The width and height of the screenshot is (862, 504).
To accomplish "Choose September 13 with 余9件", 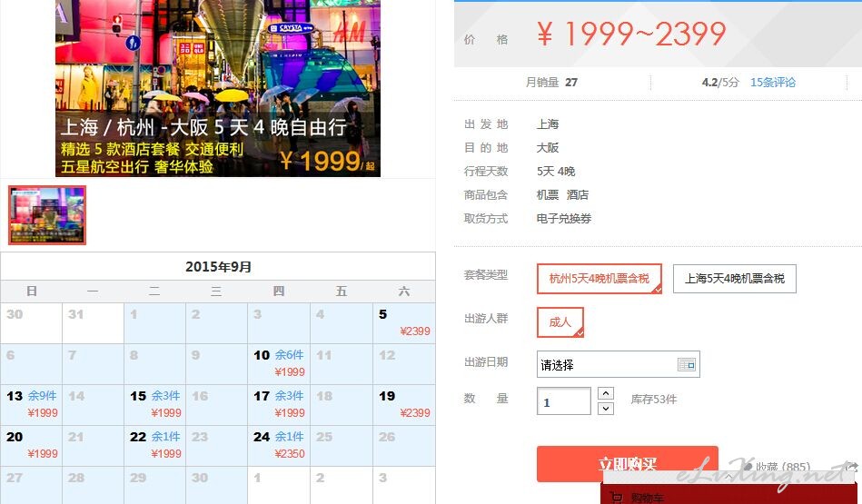I will pyautogui.click(x=31, y=404).
